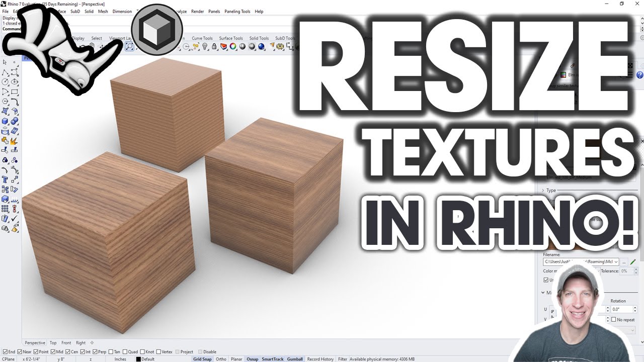Viewport: 644px width, 362px height.
Task: Click the Default layer black color swatch
Action: 138,358
